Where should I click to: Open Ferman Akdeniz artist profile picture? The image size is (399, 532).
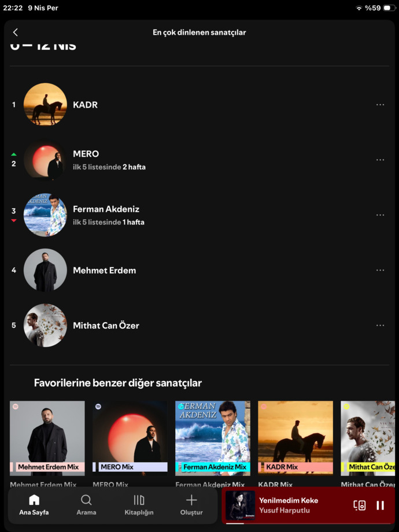coord(45,215)
